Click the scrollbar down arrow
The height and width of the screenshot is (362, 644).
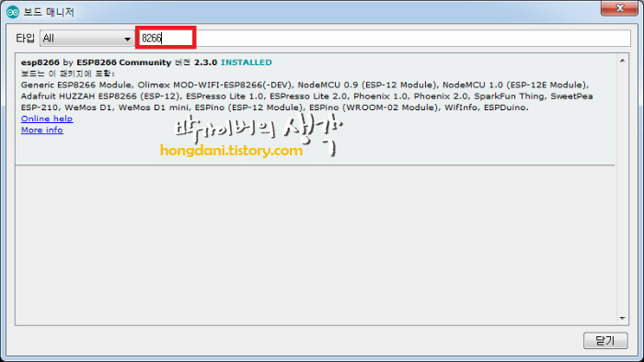[x=622, y=318]
